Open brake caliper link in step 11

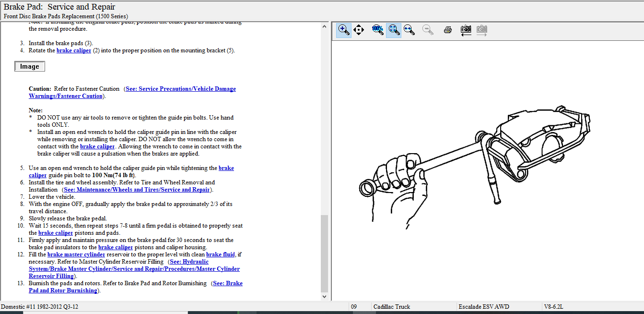point(116,247)
